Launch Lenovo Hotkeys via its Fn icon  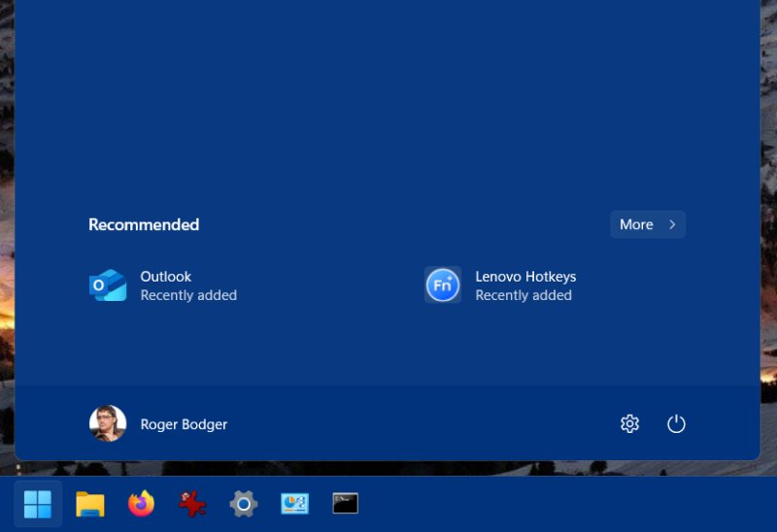[443, 285]
